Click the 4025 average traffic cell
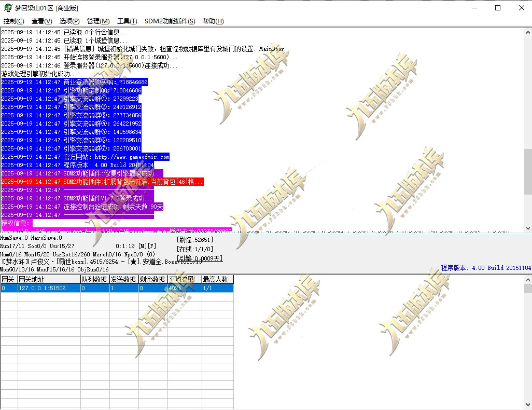This screenshot has height=410, width=532. coord(185,288)
